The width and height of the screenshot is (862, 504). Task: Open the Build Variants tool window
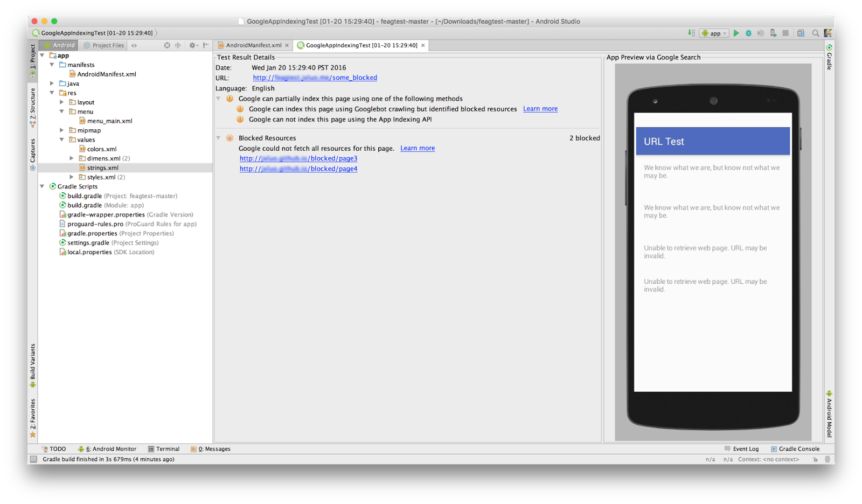33,366
